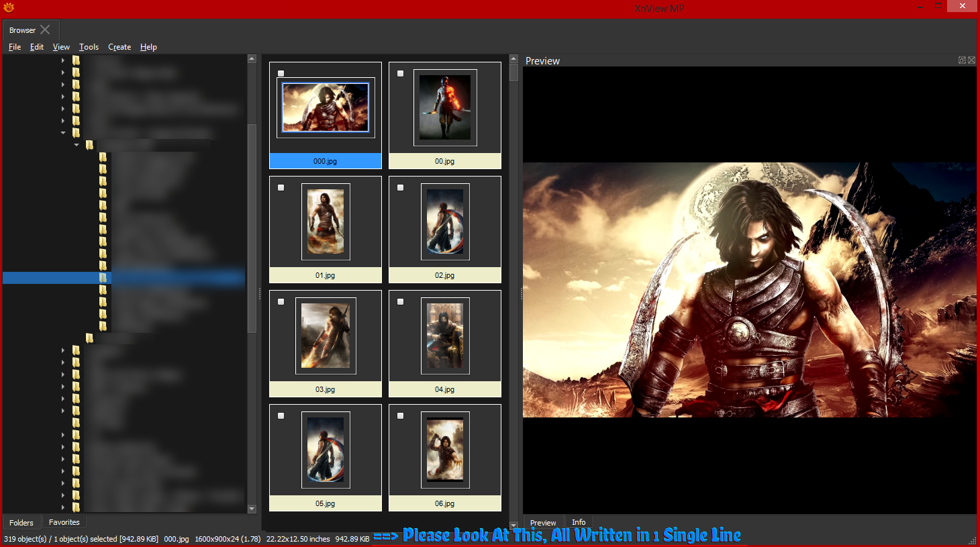Viewport: 980px width, 547px height.
Task: Click the 'Preview' panel title text
Action: [542, 60]
